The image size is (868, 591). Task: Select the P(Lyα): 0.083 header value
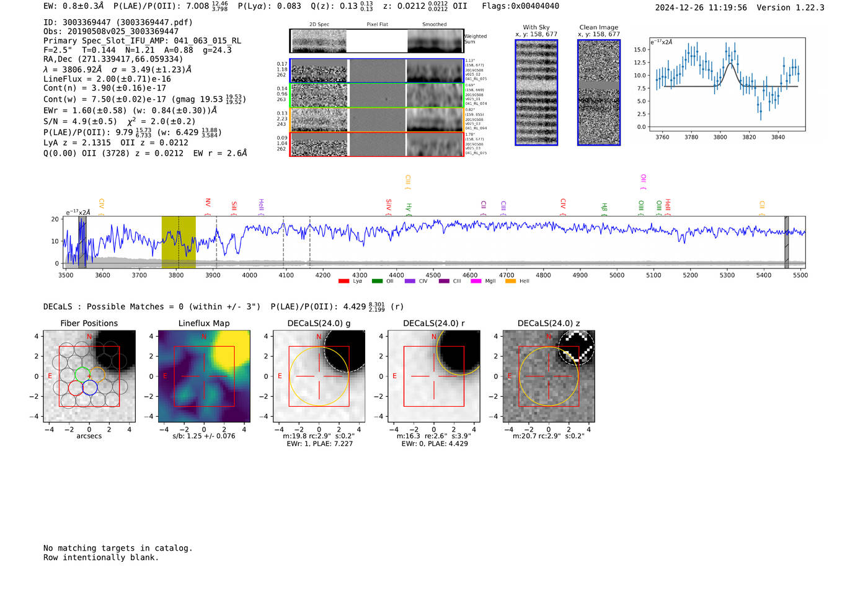point(269,6)
